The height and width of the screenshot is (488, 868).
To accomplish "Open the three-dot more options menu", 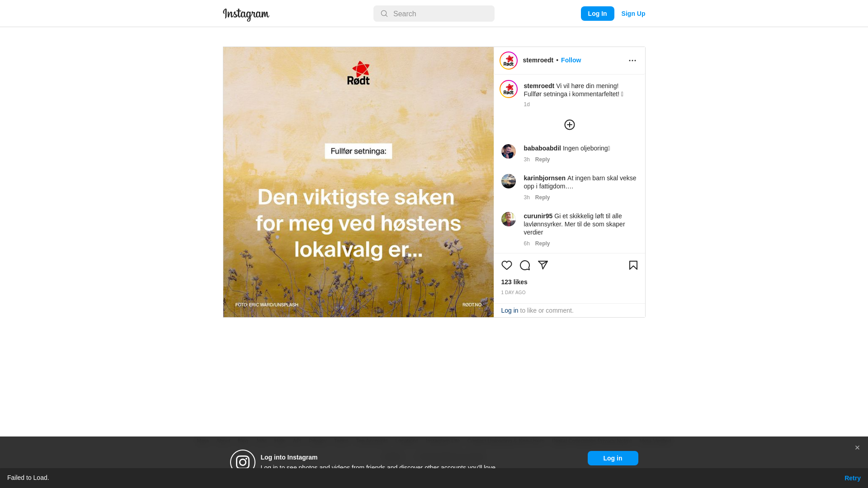I will click(632, 61).
